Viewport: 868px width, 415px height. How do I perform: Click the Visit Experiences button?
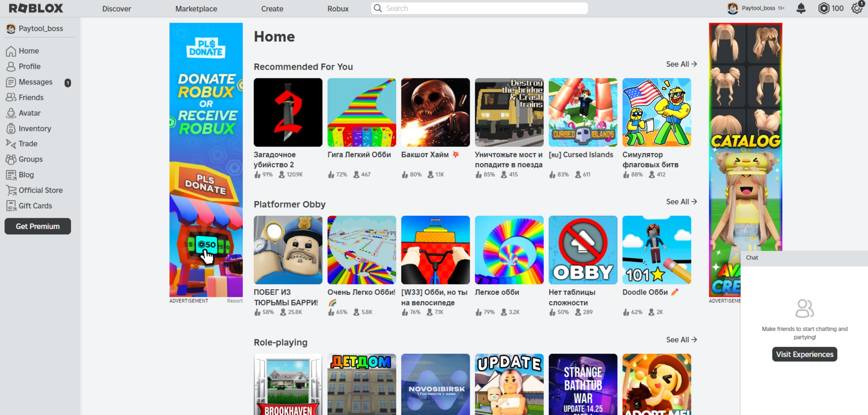pyautogui.click(x=804, y=354)
